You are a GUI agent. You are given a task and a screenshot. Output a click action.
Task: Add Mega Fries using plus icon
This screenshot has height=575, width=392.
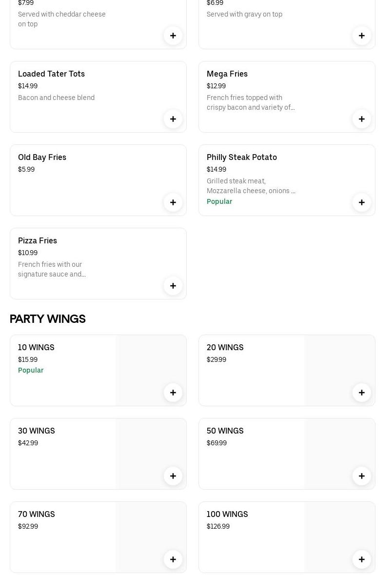(361, 119)
